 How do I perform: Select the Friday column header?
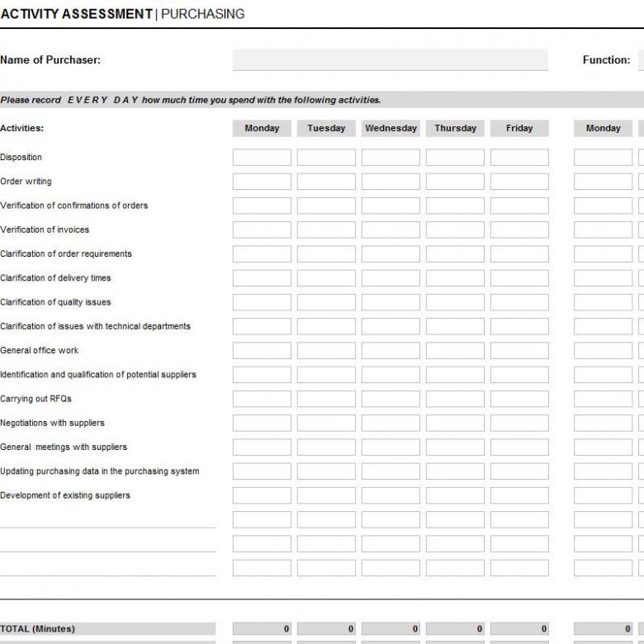[519, 128]
